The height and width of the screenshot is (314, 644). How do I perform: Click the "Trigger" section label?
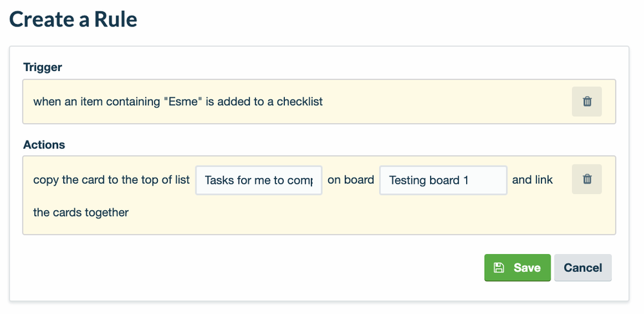pos(43,67)
